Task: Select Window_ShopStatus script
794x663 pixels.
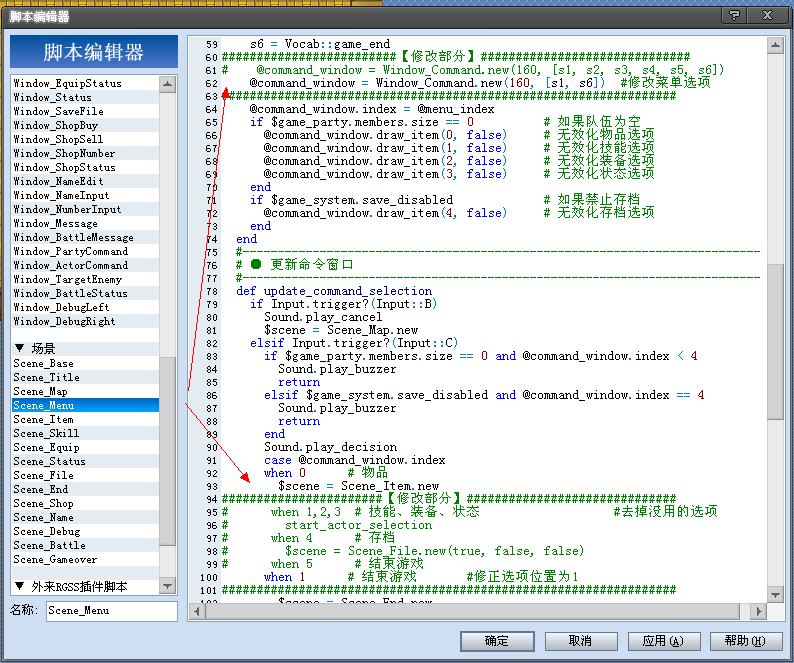Action: (x=85, y=167)
